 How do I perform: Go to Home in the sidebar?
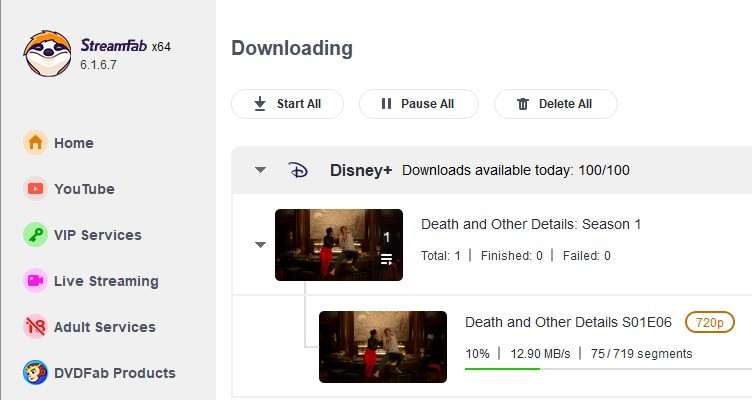tap(74, 143)
